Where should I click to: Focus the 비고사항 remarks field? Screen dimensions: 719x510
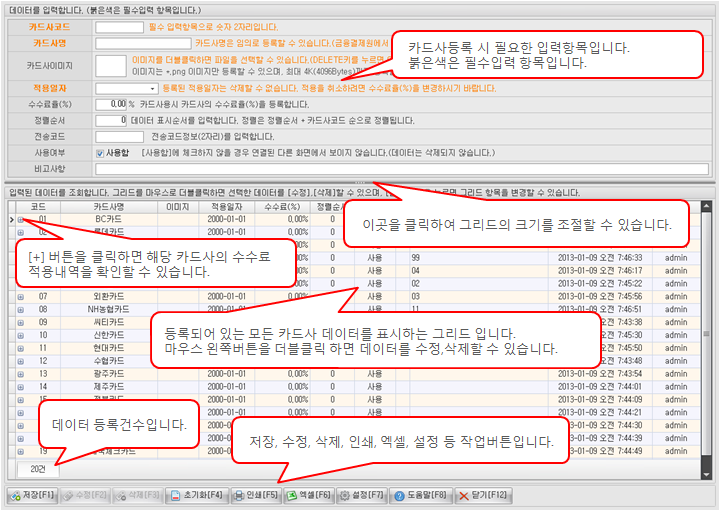(x=402, y=169)
